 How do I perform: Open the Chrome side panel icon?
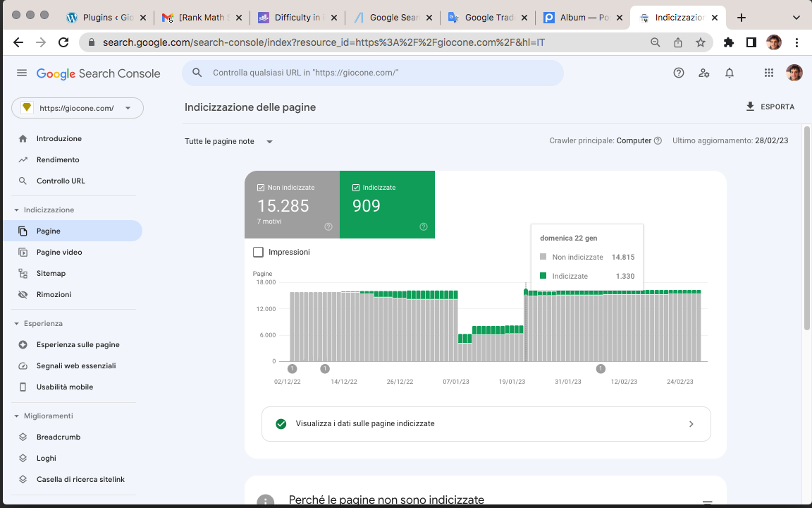[x=751, y=42]
